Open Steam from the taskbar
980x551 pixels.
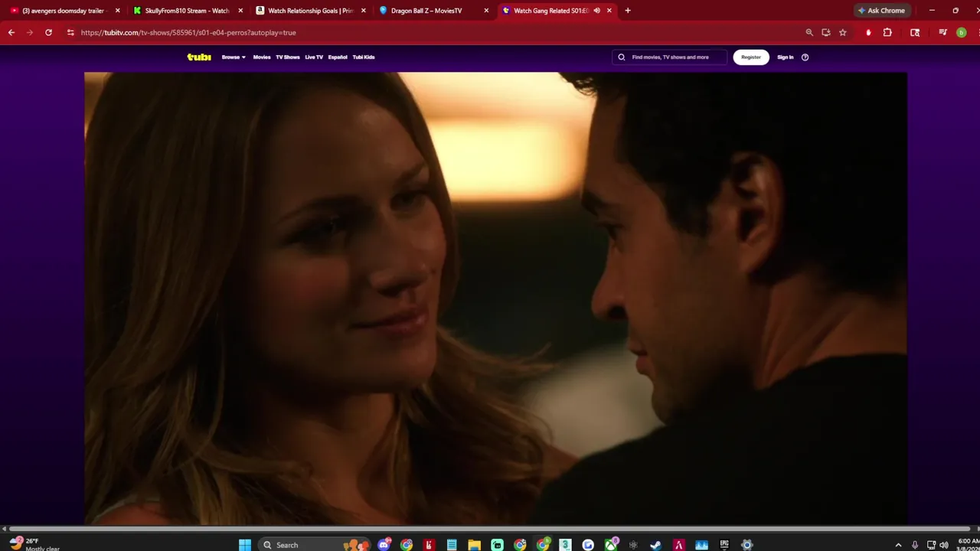pyautogui.click(x=656, y=545)
